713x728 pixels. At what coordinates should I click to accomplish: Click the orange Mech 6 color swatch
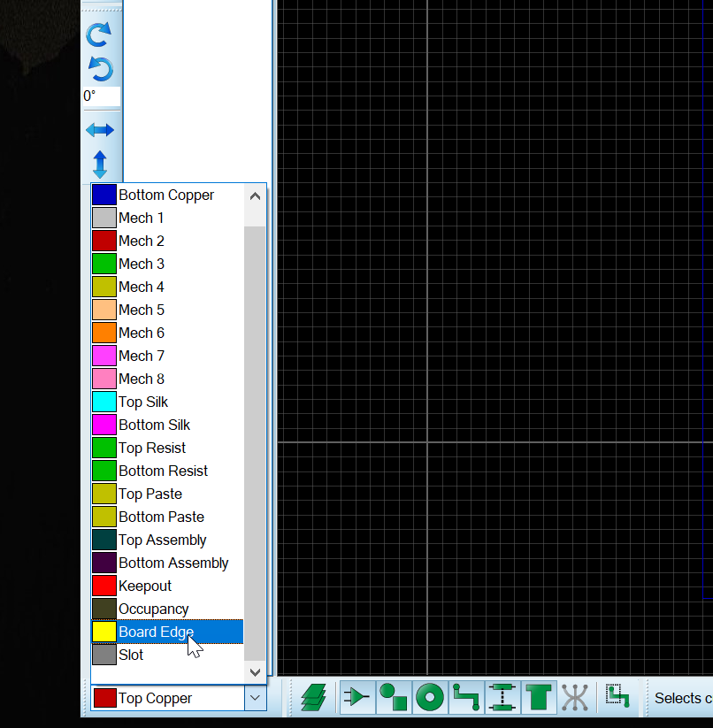pos(104,333)
